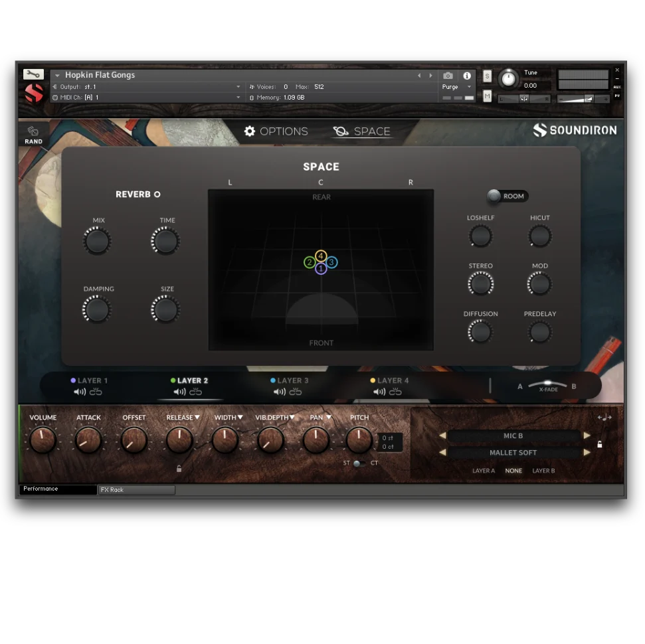645x644 pixels.
Task: Open the wrench edit instrument icon
Action: coord(33,74)
